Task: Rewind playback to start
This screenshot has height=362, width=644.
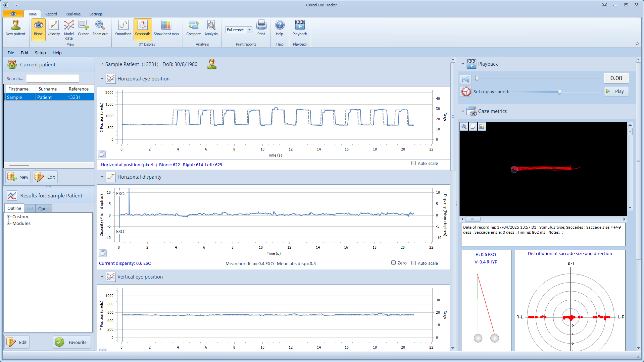Action: click(x=465, y=79)
